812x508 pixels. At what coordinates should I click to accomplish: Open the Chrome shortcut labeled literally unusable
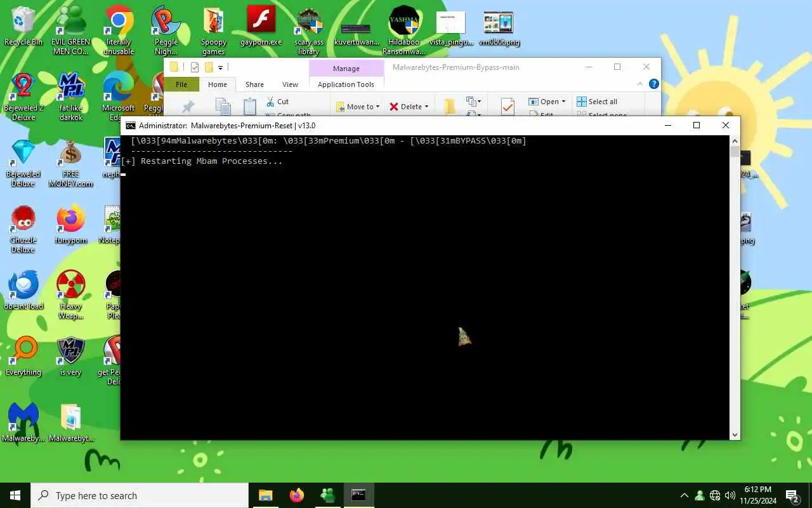tap(119, 30)
